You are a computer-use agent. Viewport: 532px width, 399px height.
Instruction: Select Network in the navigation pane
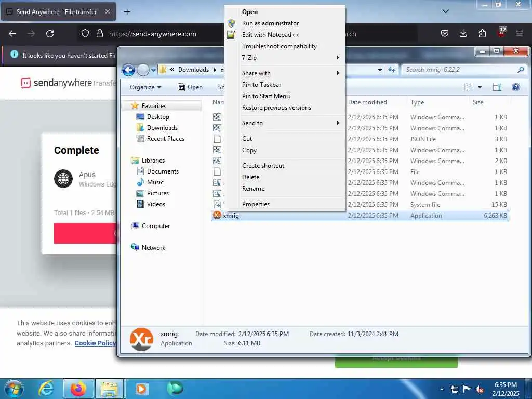153,248
